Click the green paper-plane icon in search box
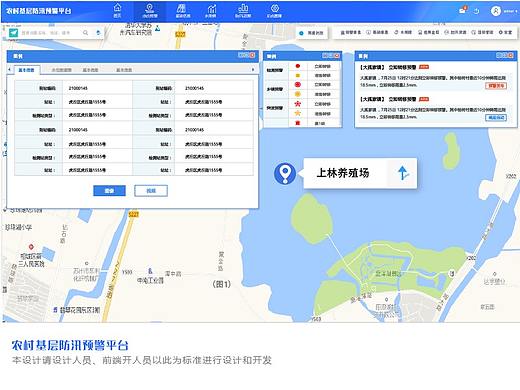520x390 pixels. tap(13, 33)
